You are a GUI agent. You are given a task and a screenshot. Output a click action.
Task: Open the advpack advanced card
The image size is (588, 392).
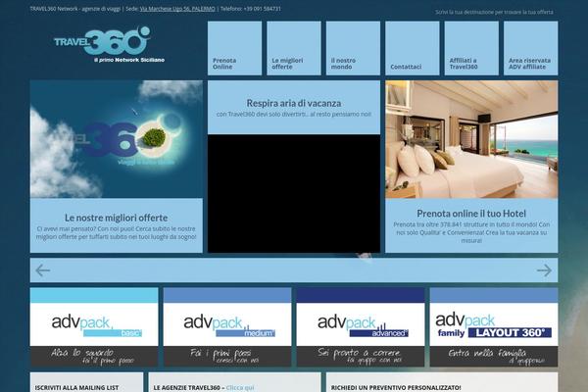click(x=361, y=327)
